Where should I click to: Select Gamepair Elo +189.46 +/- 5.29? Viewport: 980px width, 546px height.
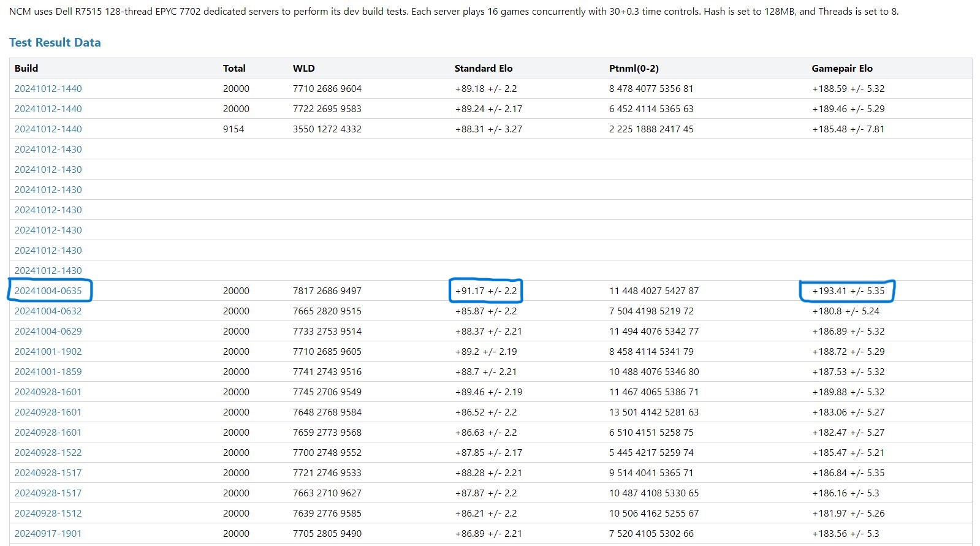(848, 108)
